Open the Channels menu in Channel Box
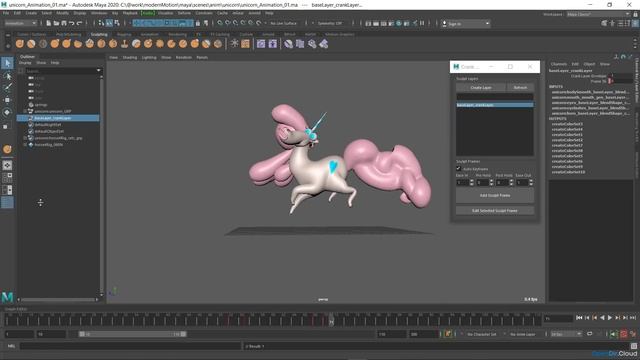Viewport: 640px width, 360px height. [x=558, y=64]
